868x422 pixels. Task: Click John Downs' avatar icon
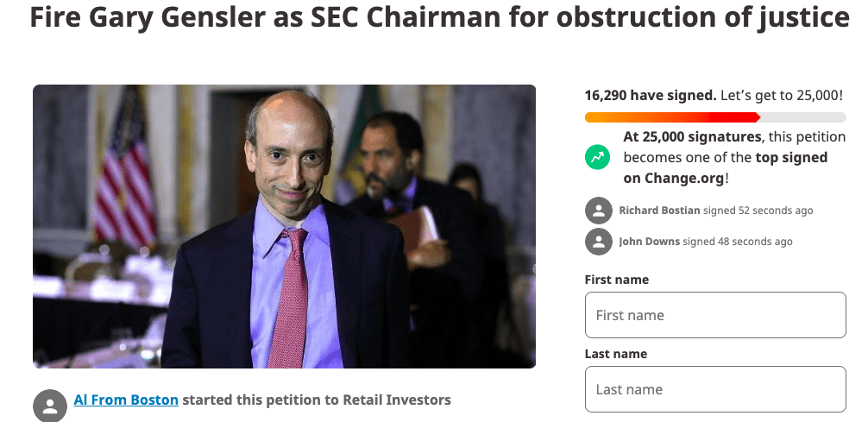599,242
